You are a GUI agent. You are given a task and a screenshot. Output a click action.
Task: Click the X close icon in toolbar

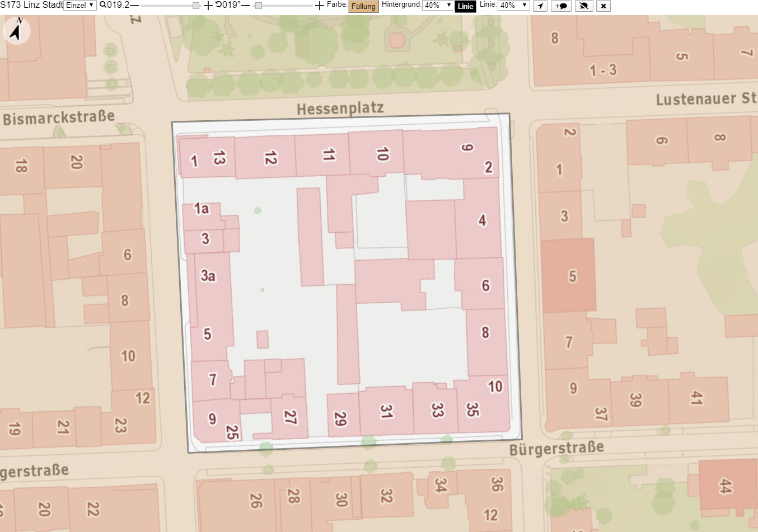[x=603, y=6]
